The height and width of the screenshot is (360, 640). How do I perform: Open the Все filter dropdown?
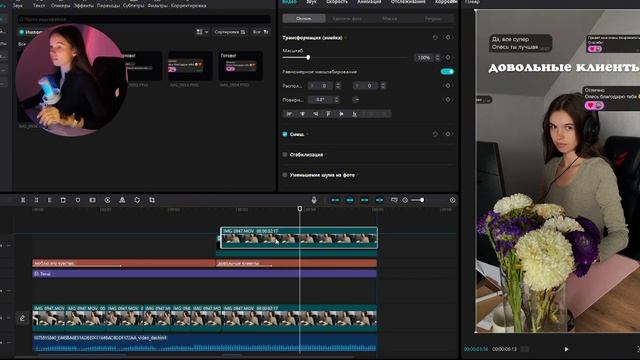pos(260,32)
